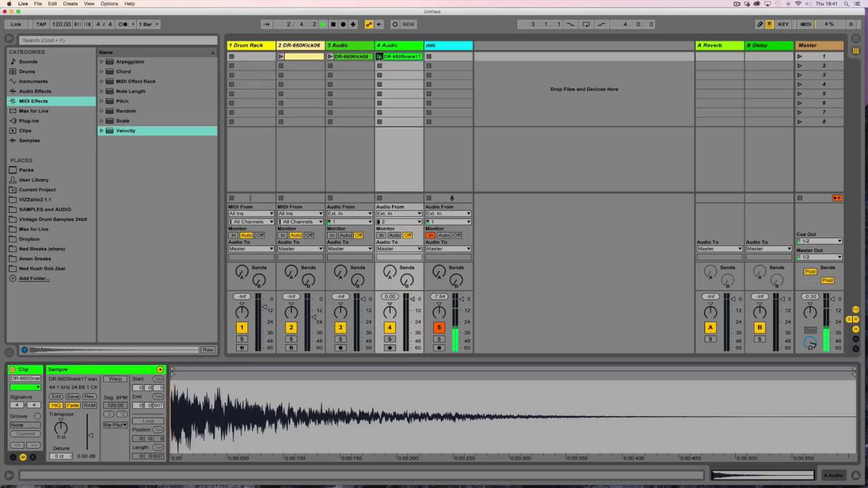The image size is (868, 488).
Task: Toggle the browser show/hide triangle button
Action: pos(9,40)
